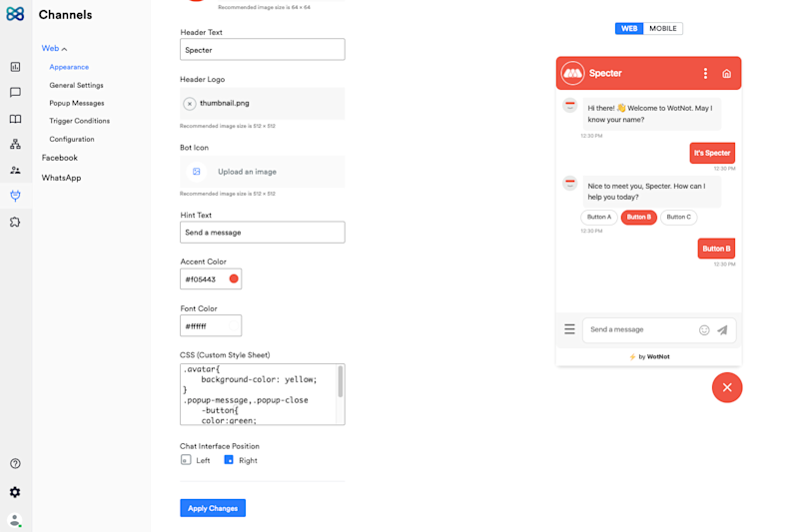The width and height of the screenshot is (799, 532).
Task: Click the Hint Text input field
Action: (x=263, y=233)
